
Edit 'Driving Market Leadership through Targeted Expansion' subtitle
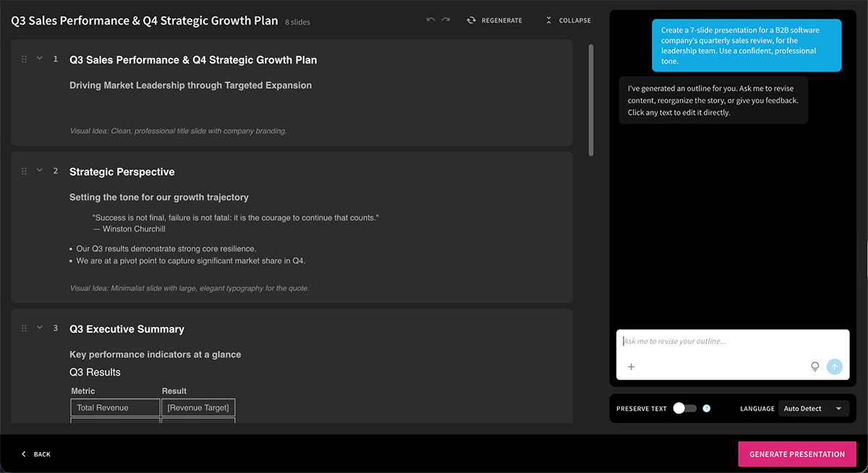coord(190,85)
